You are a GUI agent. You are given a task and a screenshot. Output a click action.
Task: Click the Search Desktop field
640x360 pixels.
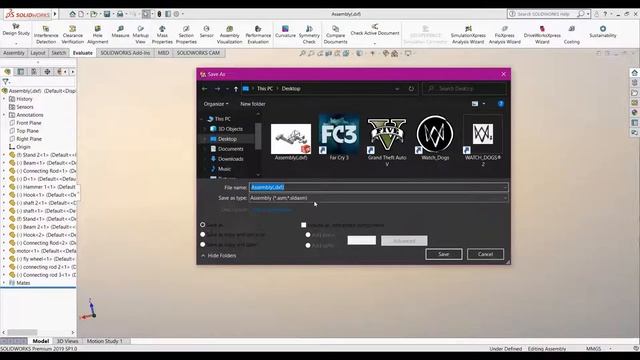[x=464, y=89]
